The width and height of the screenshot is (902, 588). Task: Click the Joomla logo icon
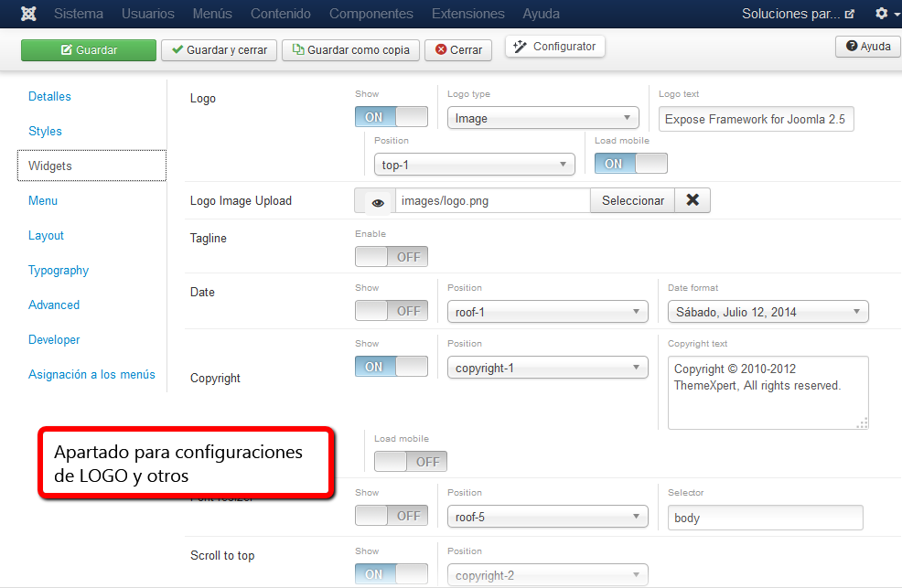click(28, 13)
